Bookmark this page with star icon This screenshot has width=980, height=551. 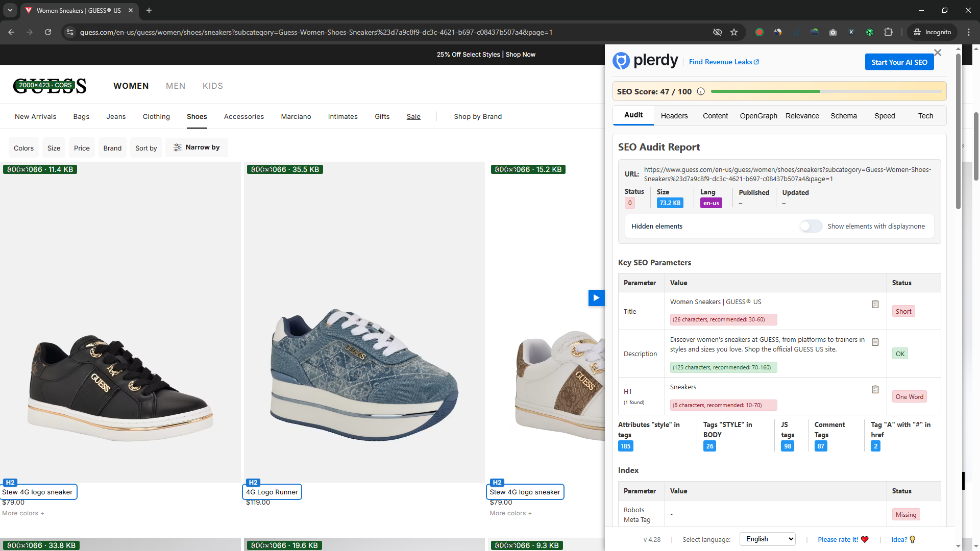734,32
